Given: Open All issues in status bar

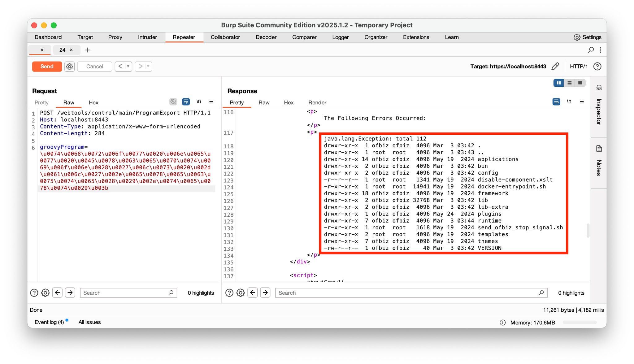Looking at the screenshot, I should [89, 322].
